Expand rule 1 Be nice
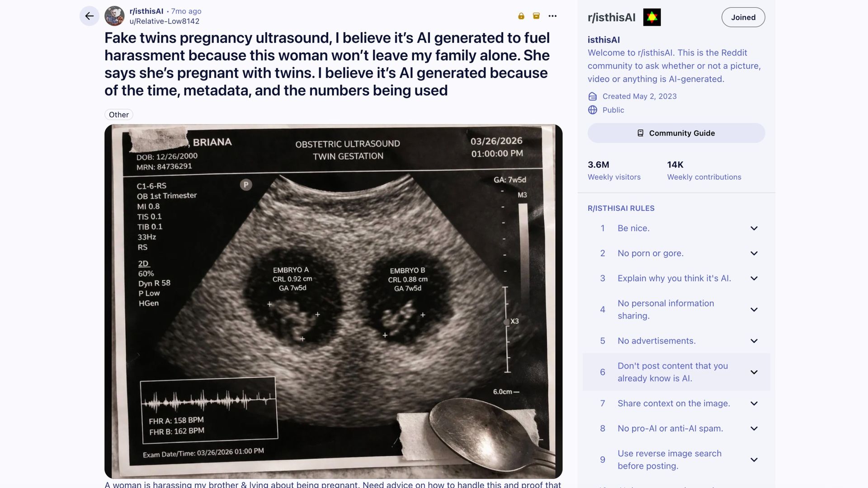The height and width of the screenshot is (488, 868). [676, 228]
